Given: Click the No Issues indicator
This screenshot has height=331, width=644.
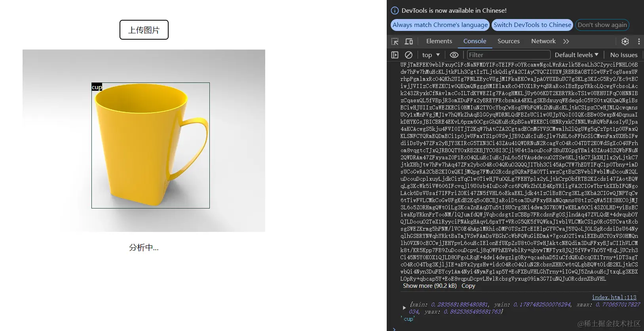Looking at the screenshot, I should (x=624, y=55).
